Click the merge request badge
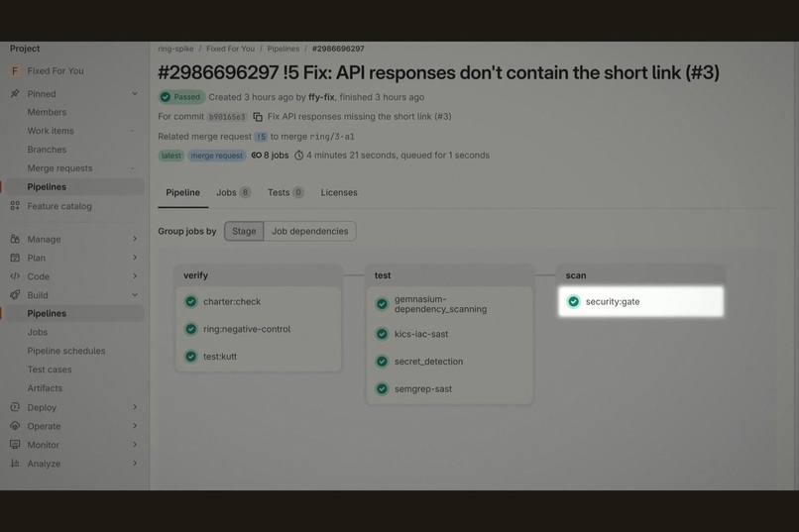Screen dimensions: 799x532 [x=216, y=156]
